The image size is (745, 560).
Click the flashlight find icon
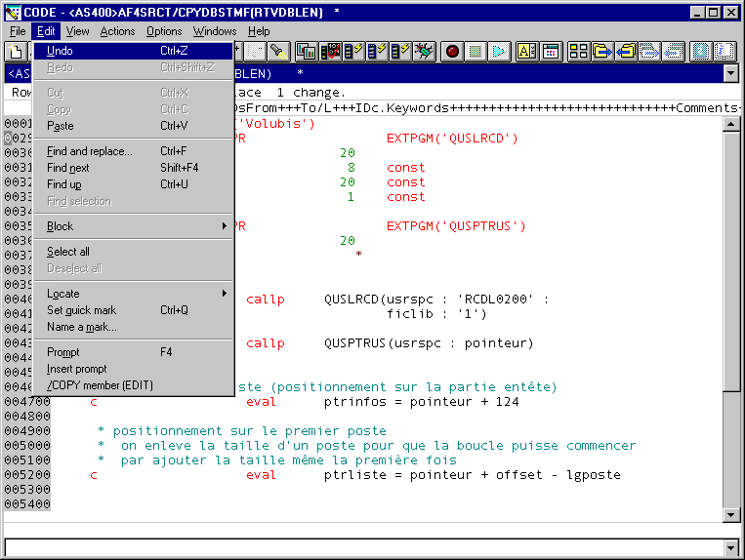(x=279, y=52)
